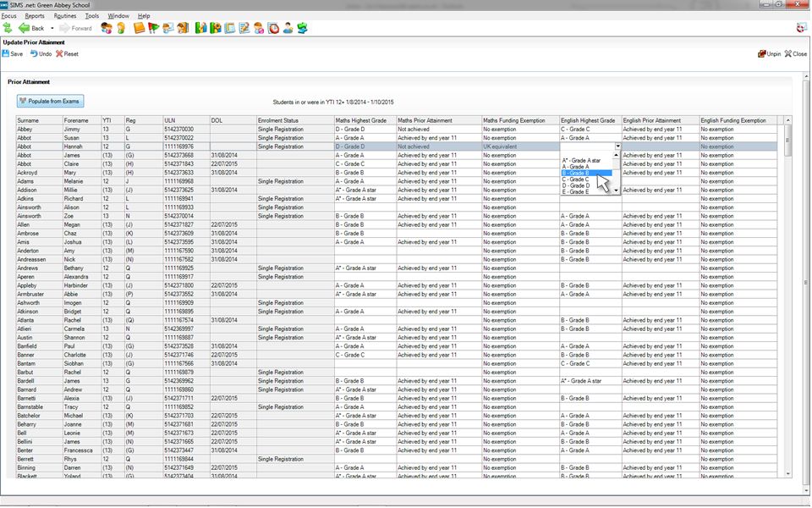Open the Routines menu

(65, 16)
